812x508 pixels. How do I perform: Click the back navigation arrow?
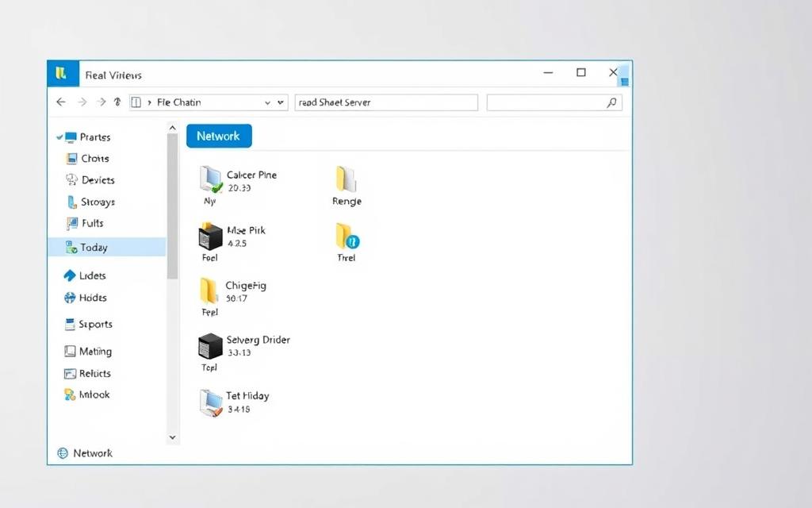60,102
